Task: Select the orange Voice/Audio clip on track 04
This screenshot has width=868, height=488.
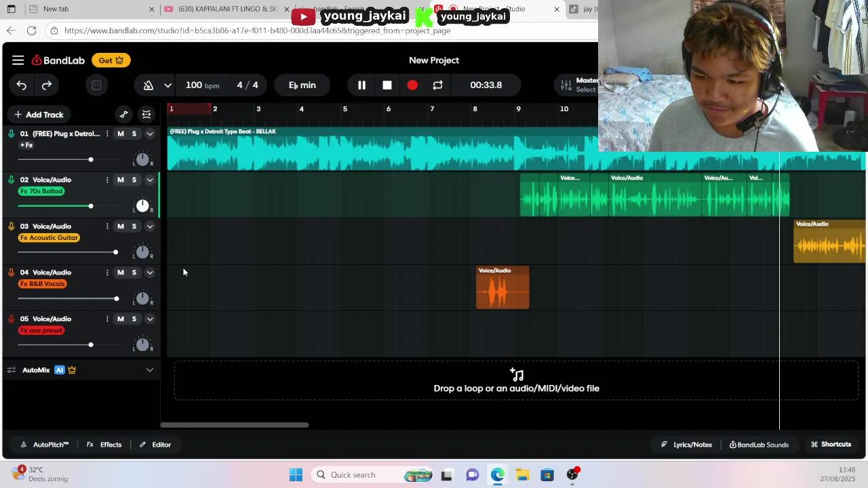Action: click(502, 287)
